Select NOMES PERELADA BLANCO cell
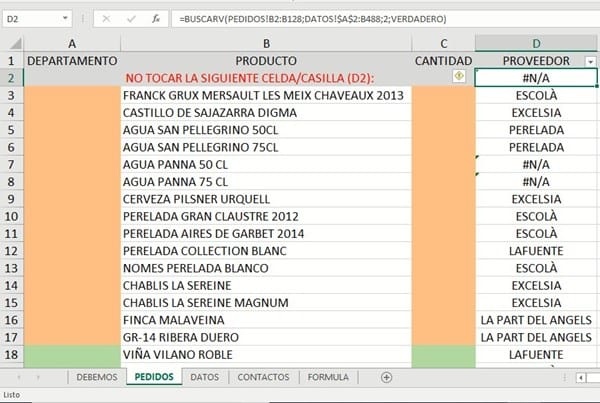Screen dimensions: 600x403 pyautogui.click(x=266, y=268)
